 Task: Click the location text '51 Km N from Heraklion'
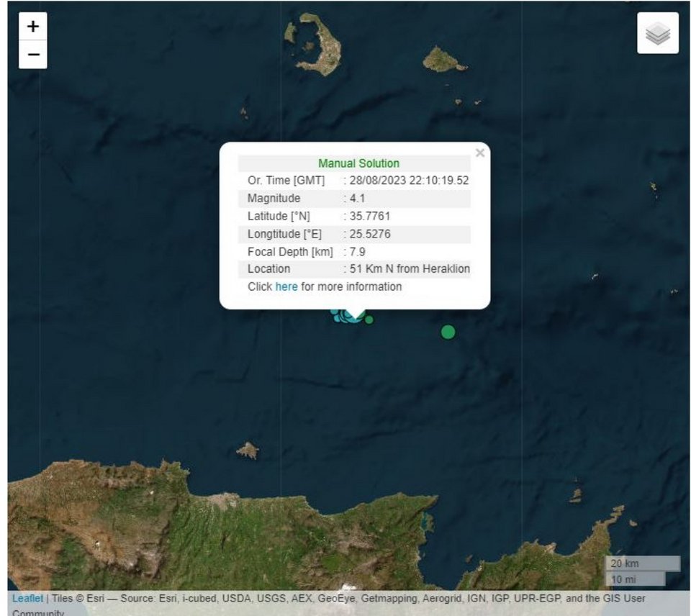pos(410,269)
